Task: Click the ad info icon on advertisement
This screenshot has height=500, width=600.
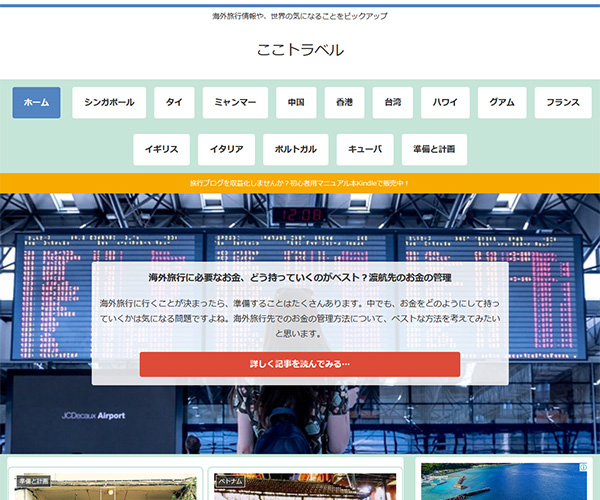Action: (583, 467)
